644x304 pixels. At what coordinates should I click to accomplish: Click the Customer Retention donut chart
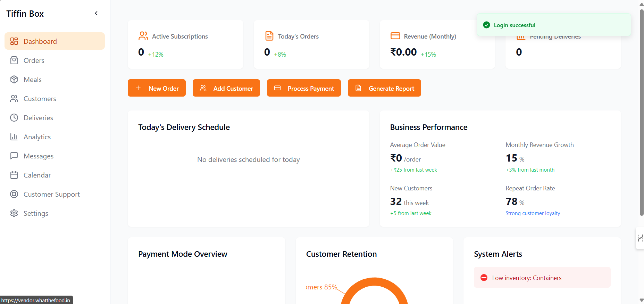tap(374, 288)
